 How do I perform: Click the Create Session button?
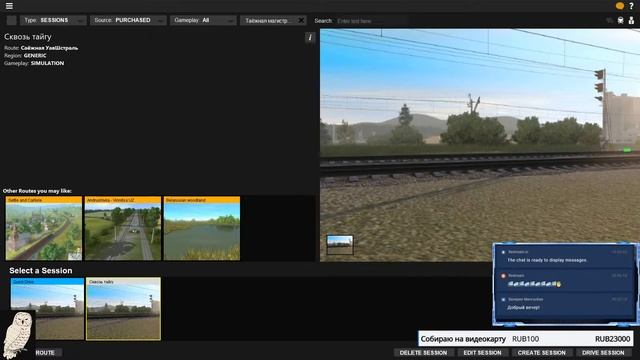click(x=542, y=353)
